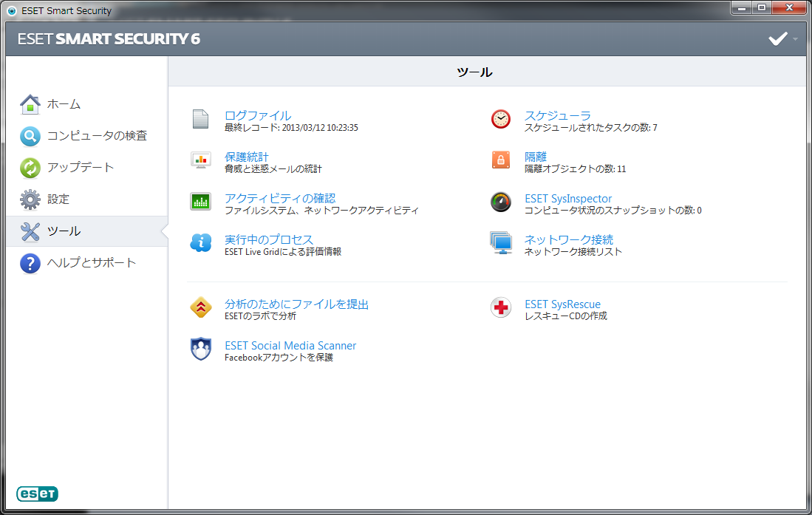This screenshot has height=515, width=812.
Task: Minimize the ESET Smart Security window
Action: click(x=742, y=8)
